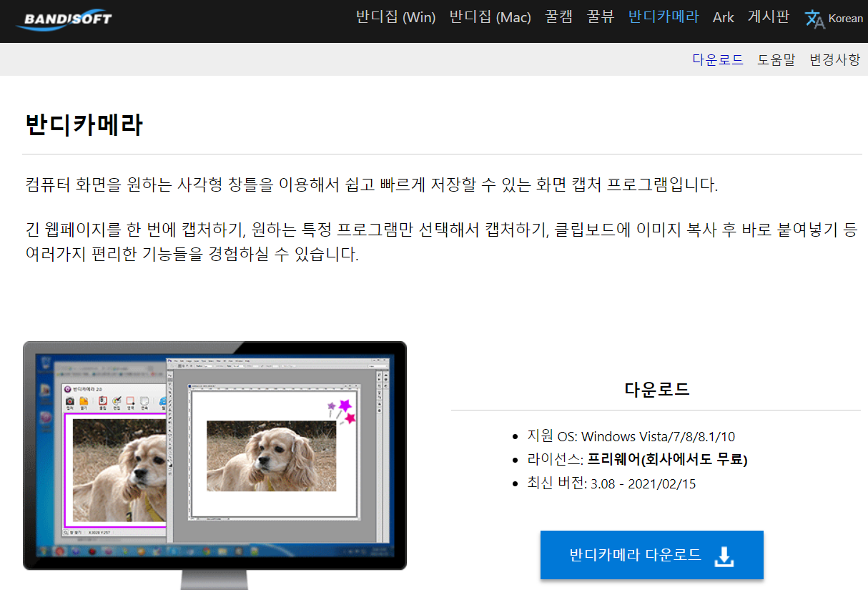868x590 pixels.
Task: Select the 반디카메라 nav item
Action: (x=664, y=17)
